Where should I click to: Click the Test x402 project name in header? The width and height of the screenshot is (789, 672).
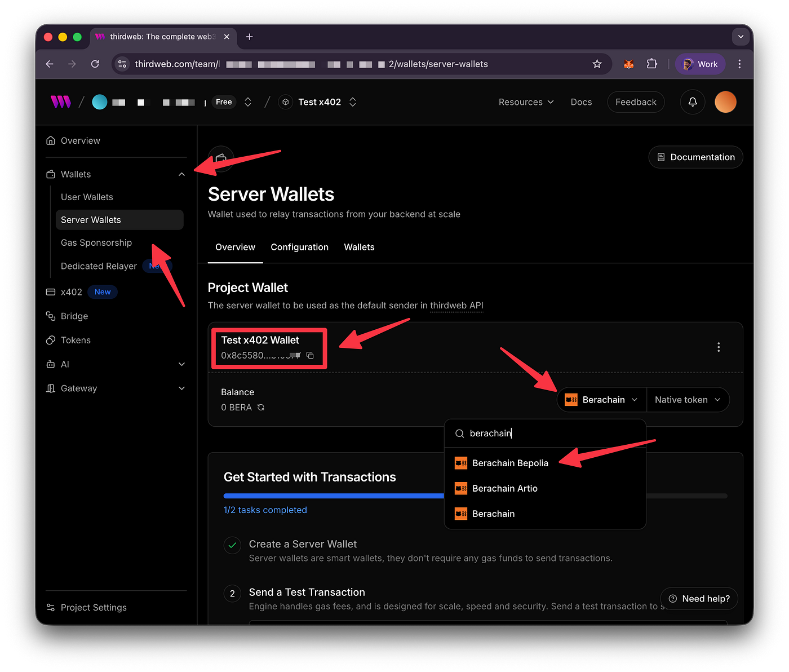click(x=320, y=102)
